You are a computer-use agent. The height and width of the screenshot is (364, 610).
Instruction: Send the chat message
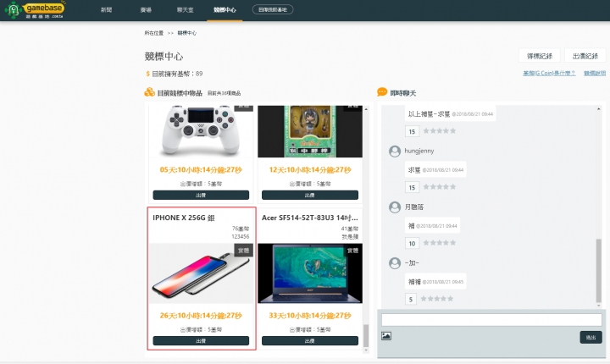(x=591, y=337)
